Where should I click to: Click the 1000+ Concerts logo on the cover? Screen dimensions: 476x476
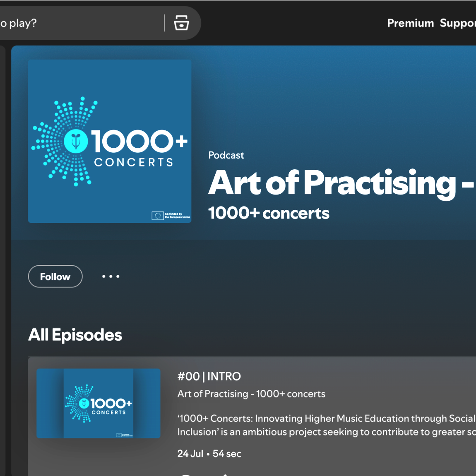[109, 141]
